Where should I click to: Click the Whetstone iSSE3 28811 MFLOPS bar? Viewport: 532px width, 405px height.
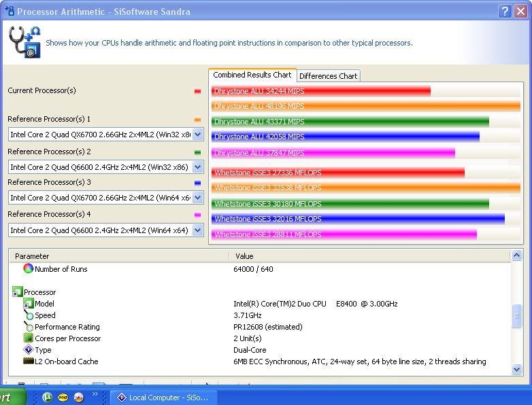pyautogui.click(x=344, y=234)
